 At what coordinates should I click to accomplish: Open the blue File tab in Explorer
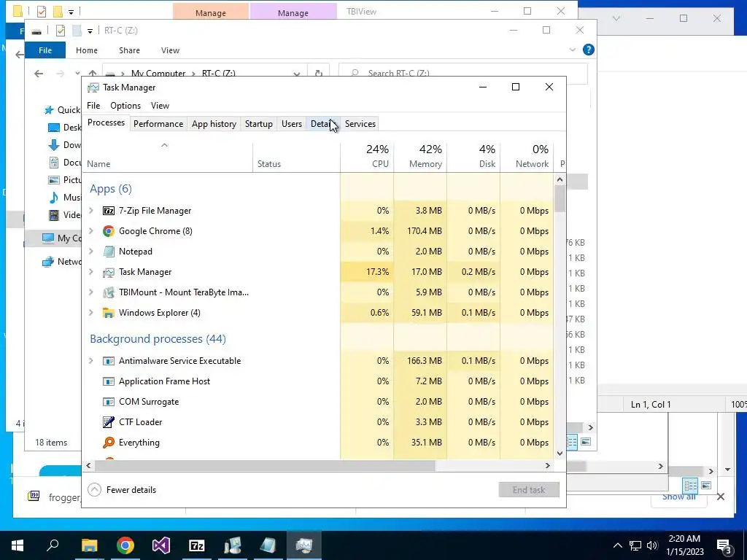click(x=45, y=50)
